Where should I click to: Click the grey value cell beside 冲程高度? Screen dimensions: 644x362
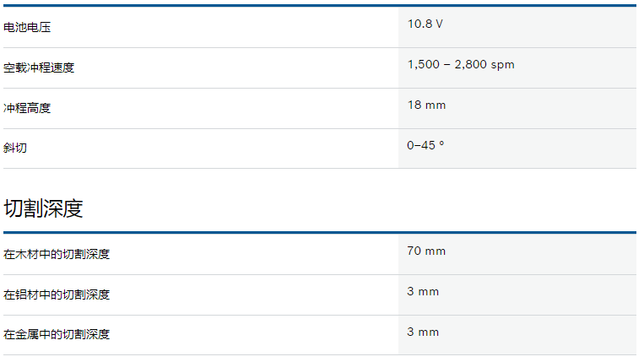click(x=517, y=108)
